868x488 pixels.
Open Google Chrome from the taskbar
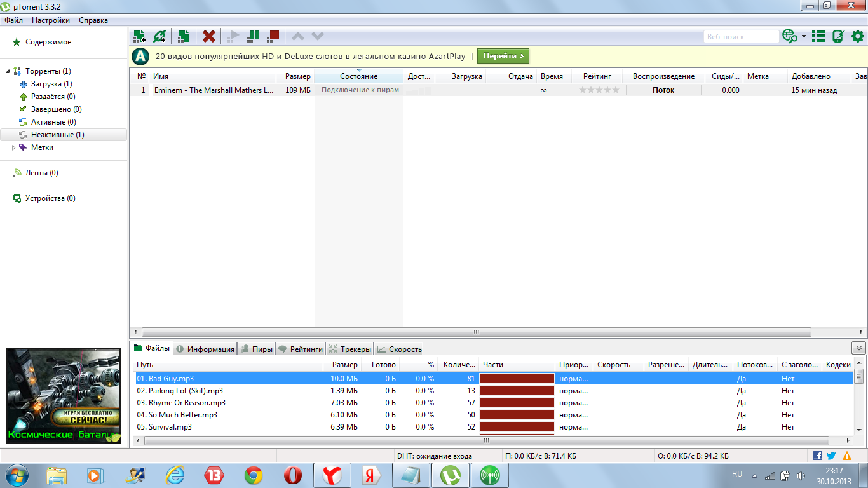point(254,475)
